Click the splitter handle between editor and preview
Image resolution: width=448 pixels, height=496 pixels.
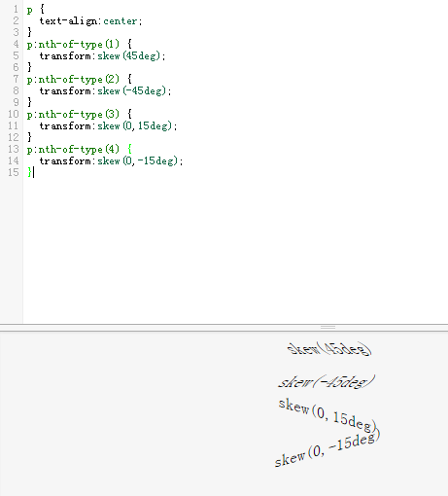pyautogui.click(x=327, y=327)
